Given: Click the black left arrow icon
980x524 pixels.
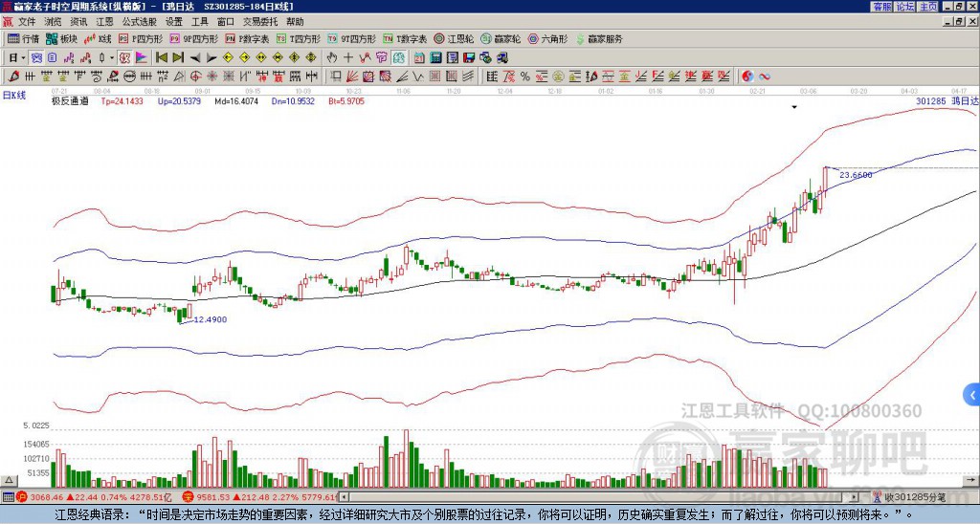Looking at the screenshot, I should pos(195,58).
